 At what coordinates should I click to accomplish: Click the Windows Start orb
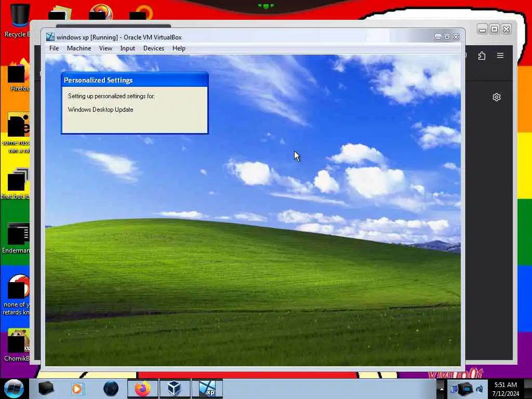[x=14, y=389]
